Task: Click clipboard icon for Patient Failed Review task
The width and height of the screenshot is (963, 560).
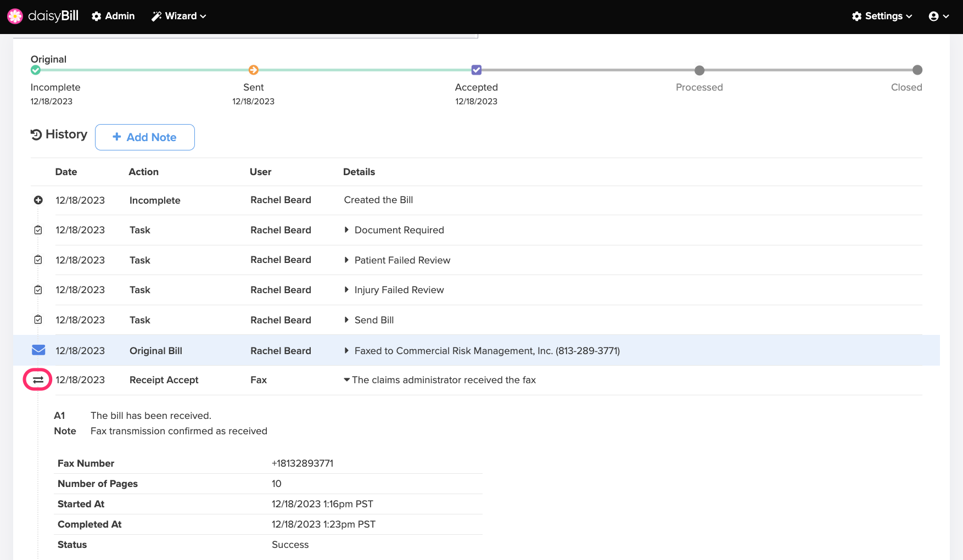Action: coord(38,260)
